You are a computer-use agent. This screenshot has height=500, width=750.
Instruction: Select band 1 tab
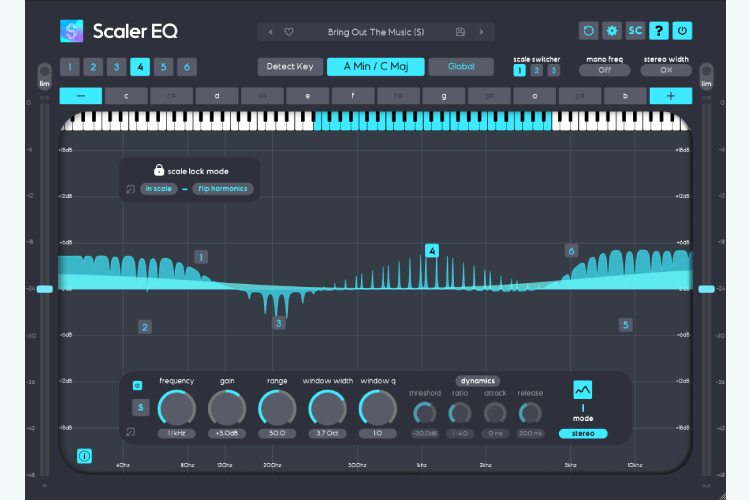(x=70, y=67)
